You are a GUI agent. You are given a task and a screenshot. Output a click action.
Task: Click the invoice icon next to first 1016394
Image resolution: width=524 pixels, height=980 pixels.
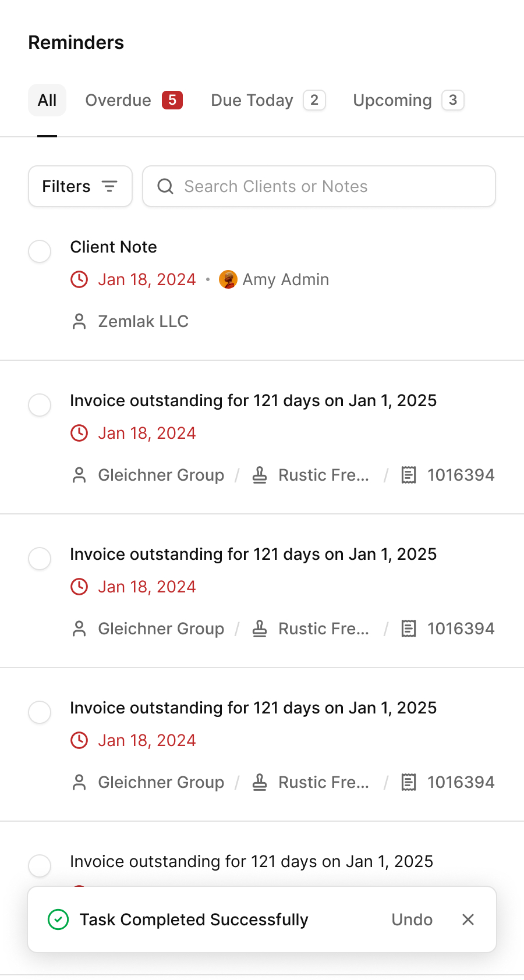tap(409, 475)
